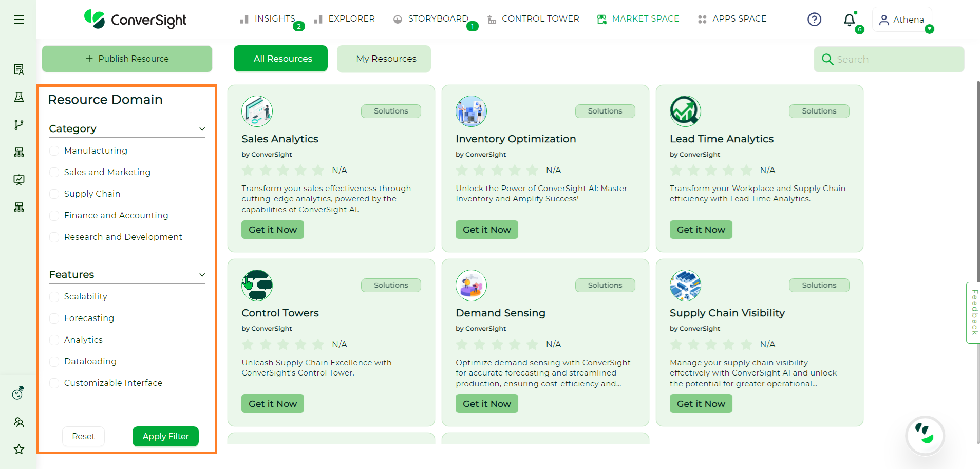Check the Analytics feature checkbox
Viewport: 980px width, 469px height.
pos(54,340)
